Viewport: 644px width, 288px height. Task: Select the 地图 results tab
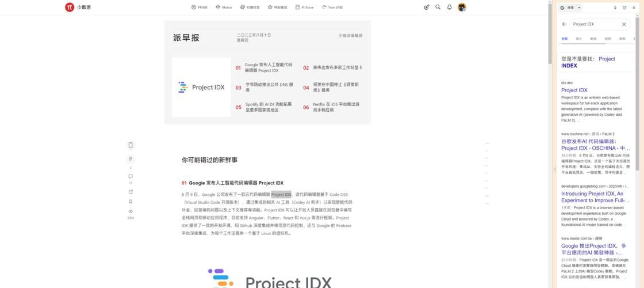click(622, 39)
